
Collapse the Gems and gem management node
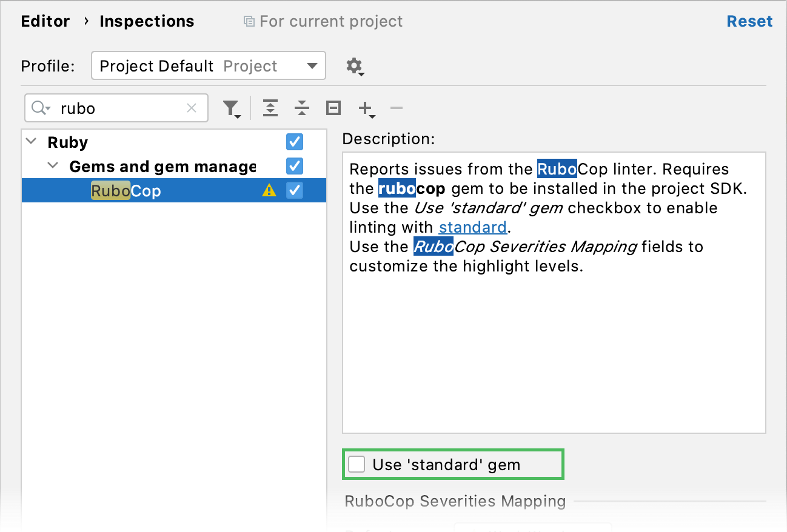point(53,166)
